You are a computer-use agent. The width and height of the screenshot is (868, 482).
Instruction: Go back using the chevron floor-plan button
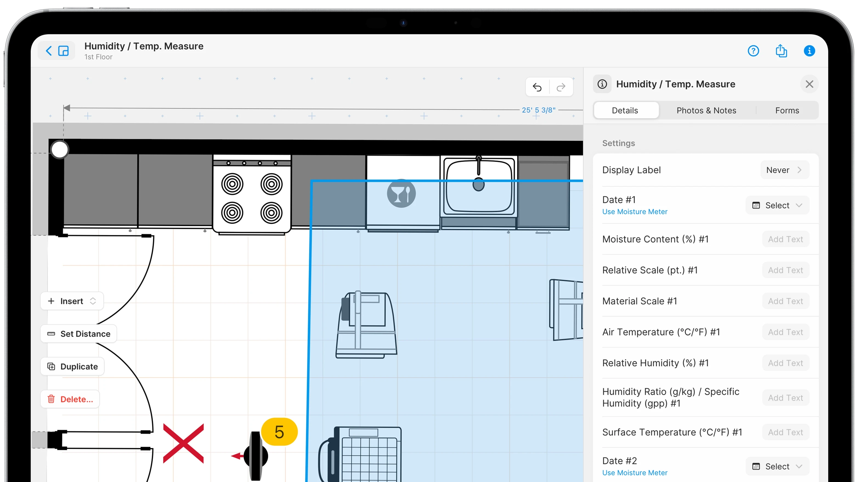(56, 51)
